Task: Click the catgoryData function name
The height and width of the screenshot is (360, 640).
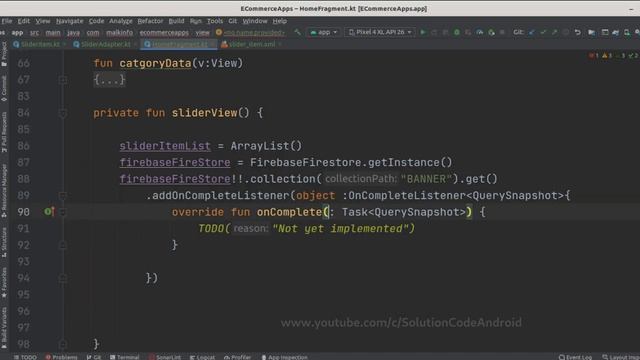Action: [x=155, y=63]
